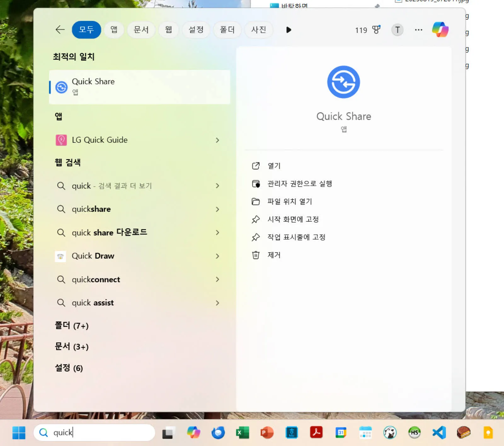Open Google Calendar from the taskbar
Image resolution: width=504 pixels, height=446 pixels.
(341, 432)
